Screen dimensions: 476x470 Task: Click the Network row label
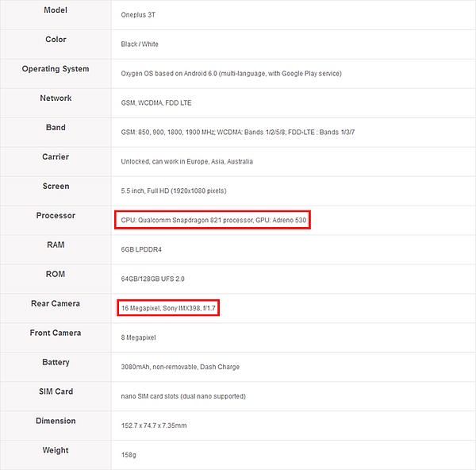pos(56,98)
